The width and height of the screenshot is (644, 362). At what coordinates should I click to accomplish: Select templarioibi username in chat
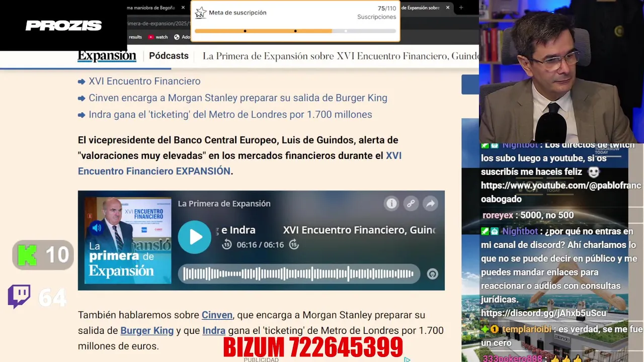click(527, 330)
